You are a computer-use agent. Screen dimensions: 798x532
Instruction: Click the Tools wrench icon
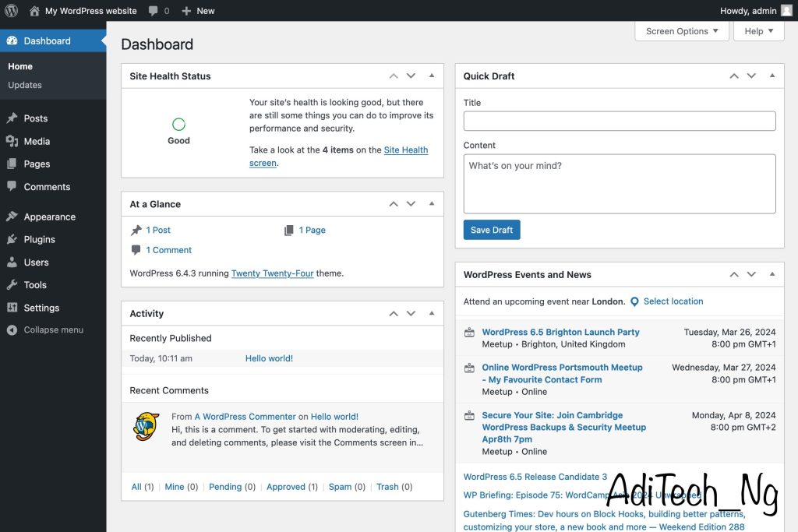click(12, 285)
